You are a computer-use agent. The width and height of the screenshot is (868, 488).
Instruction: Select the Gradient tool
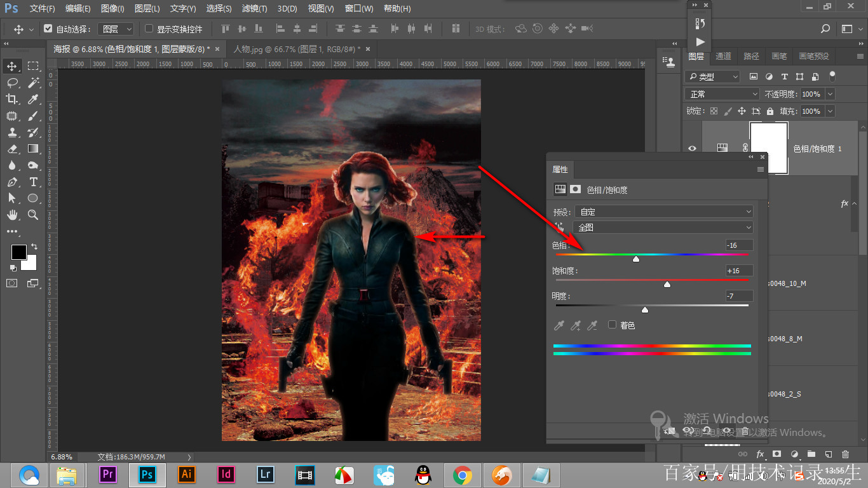[x=33, y=149]
